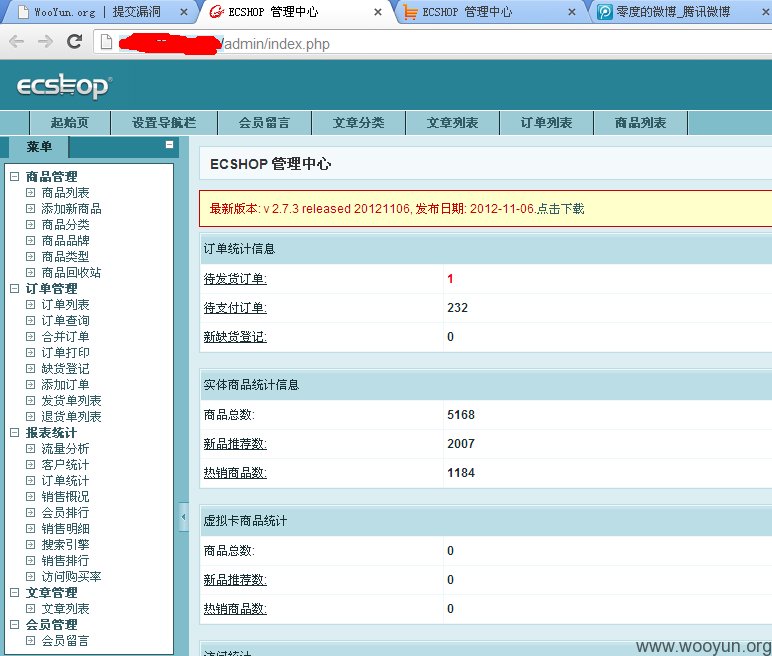Open 起始页 in the top navigation
This screenshot has width=772, height=656.
tap(70, 123)
